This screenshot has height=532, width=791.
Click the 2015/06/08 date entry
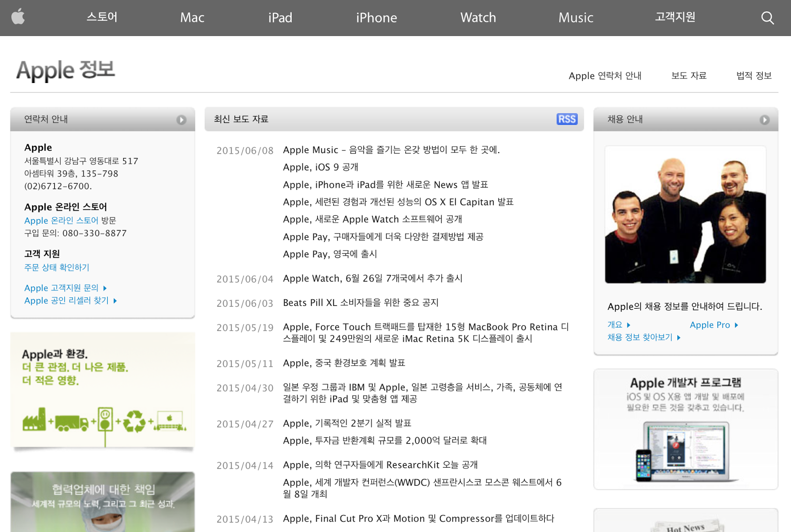pyautogui.click(x=245, y=151)
